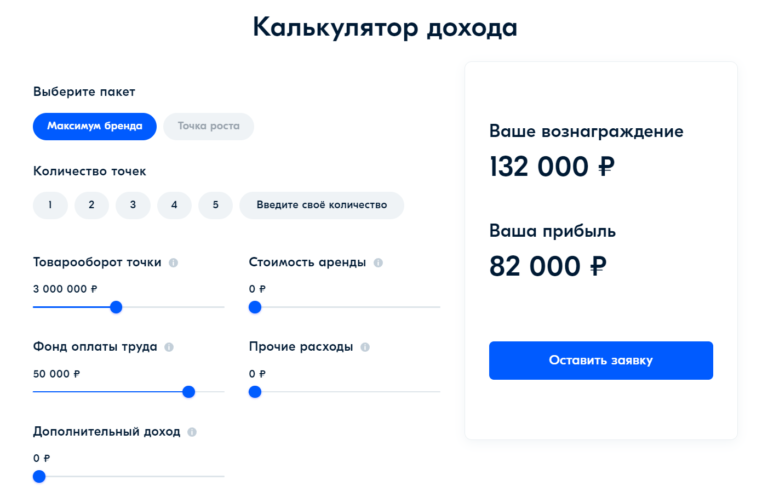Click info icon beside Стоимость аренды
The width and height of the screenshot is (768, 497).
coord(377,263)
